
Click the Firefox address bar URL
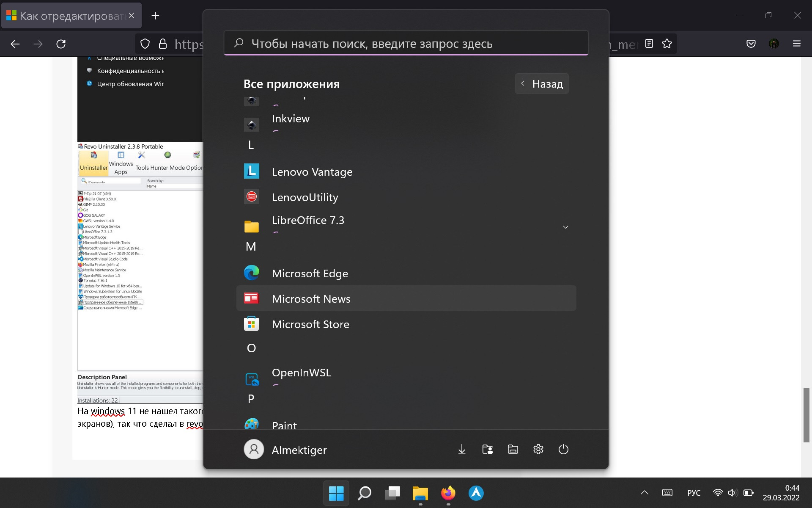point(189,44)
